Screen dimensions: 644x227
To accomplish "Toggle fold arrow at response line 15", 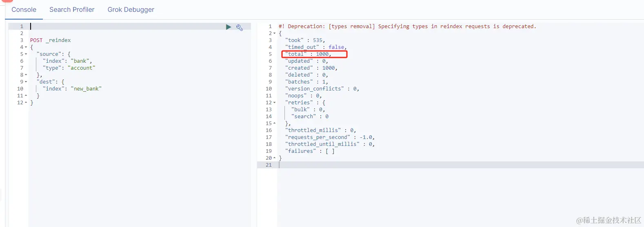I will point(275,123).
